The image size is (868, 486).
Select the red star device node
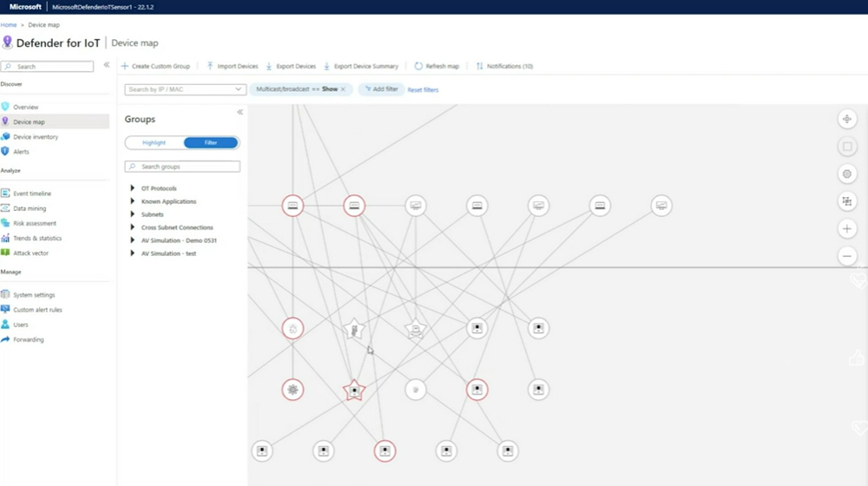click(354, 391)
